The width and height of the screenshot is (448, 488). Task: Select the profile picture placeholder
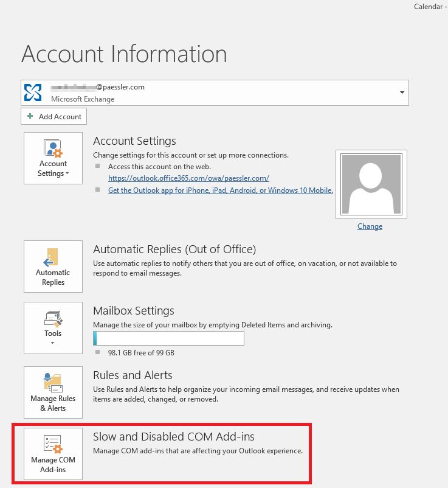click(x=371, y=183)
